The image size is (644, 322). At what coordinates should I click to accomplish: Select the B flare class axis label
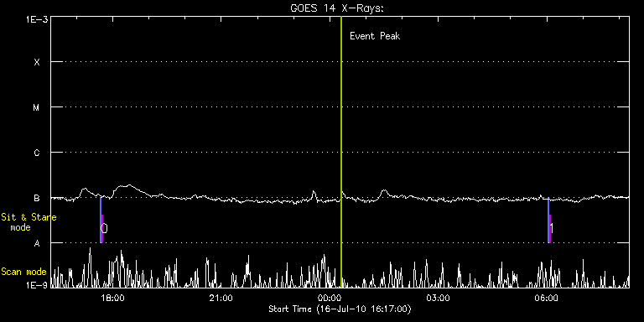tap(37, 198)
